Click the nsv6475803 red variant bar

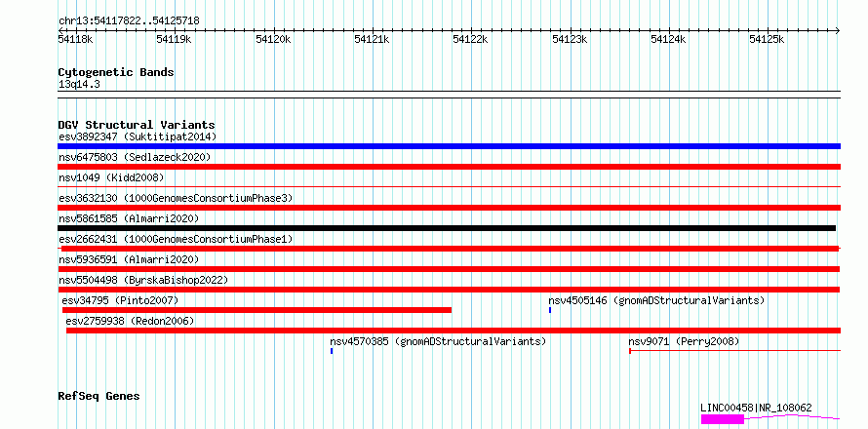click(x=449, y=167)
